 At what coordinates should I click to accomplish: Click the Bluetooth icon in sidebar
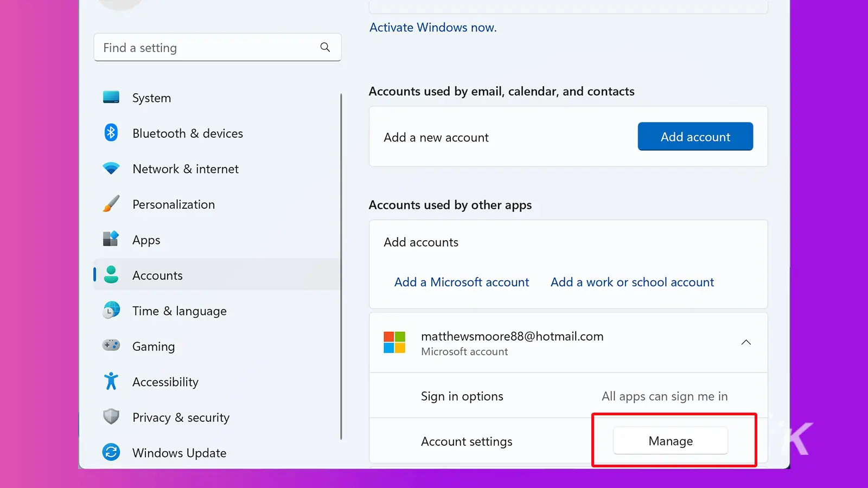click(x=111, y=132)
